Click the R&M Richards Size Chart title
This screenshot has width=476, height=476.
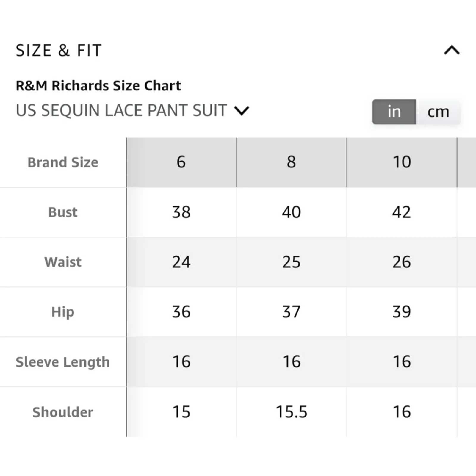[98, 86]
